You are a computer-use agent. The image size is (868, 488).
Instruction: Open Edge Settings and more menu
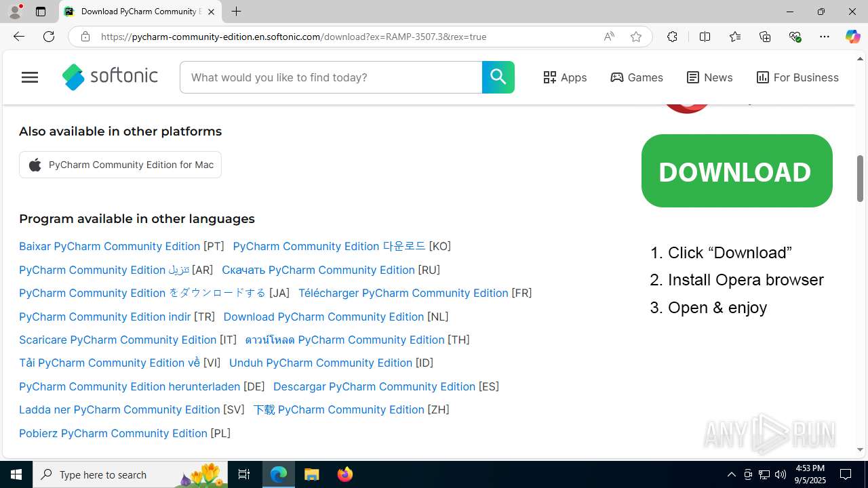point(825,37)
